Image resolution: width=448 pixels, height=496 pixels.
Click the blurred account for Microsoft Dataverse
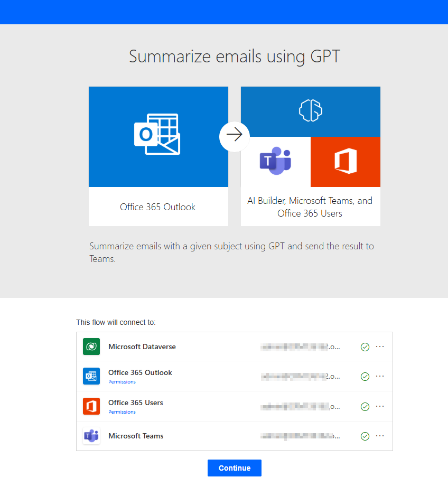300,347
